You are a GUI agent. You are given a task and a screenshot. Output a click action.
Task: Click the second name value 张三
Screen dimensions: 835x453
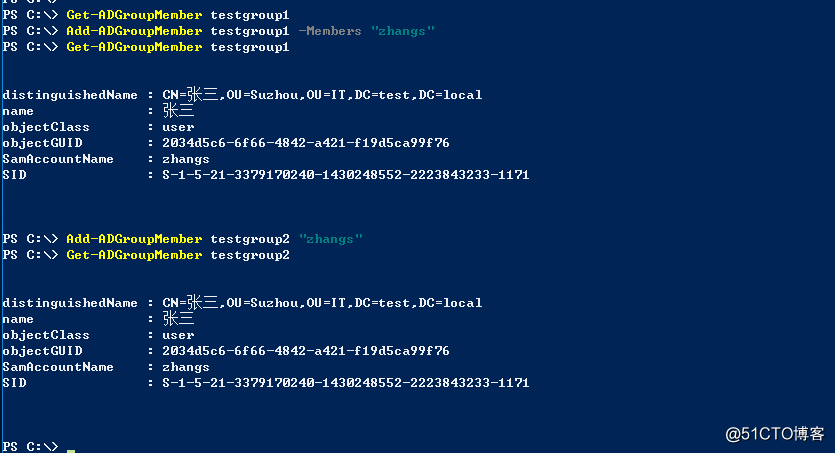(178, 319)
